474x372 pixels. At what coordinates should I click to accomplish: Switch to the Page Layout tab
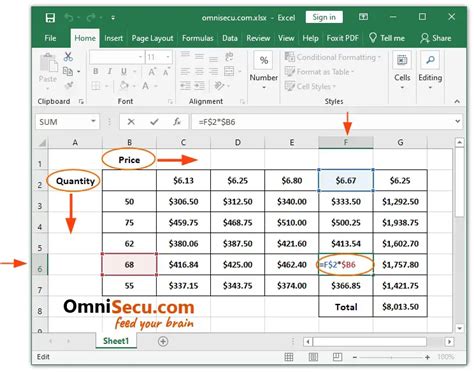point(152,38)
